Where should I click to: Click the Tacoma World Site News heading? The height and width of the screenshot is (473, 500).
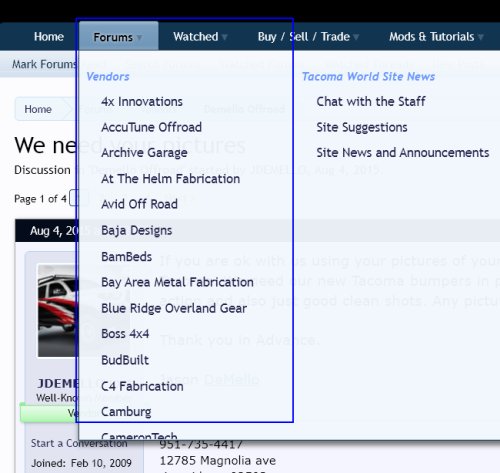(368, 76)
